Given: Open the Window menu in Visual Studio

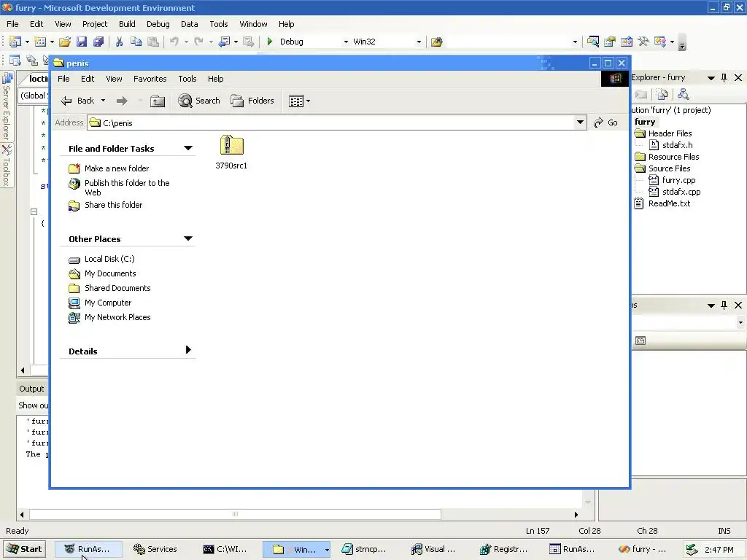Looking at the screenshot, I should [x=253, y=24].
